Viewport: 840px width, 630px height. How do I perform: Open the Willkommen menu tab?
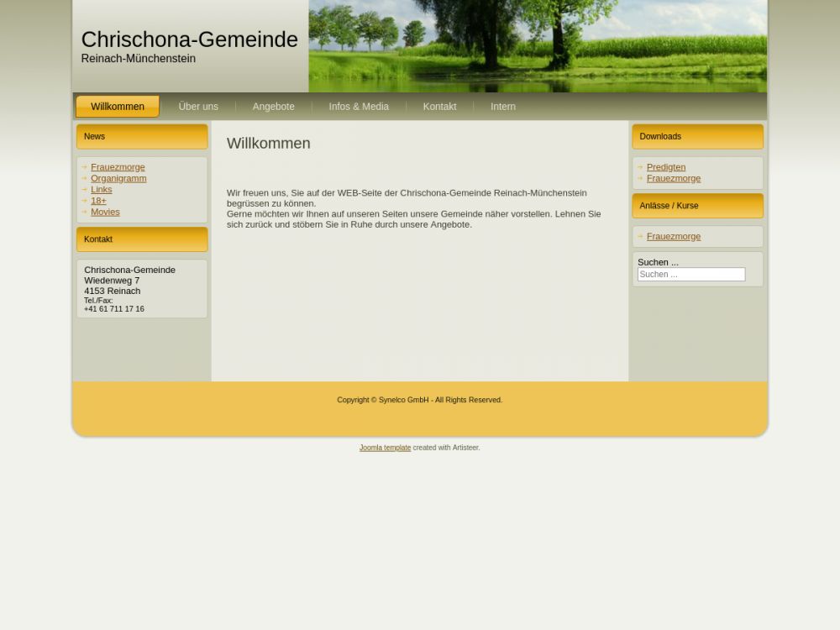[x=118, y=107]
